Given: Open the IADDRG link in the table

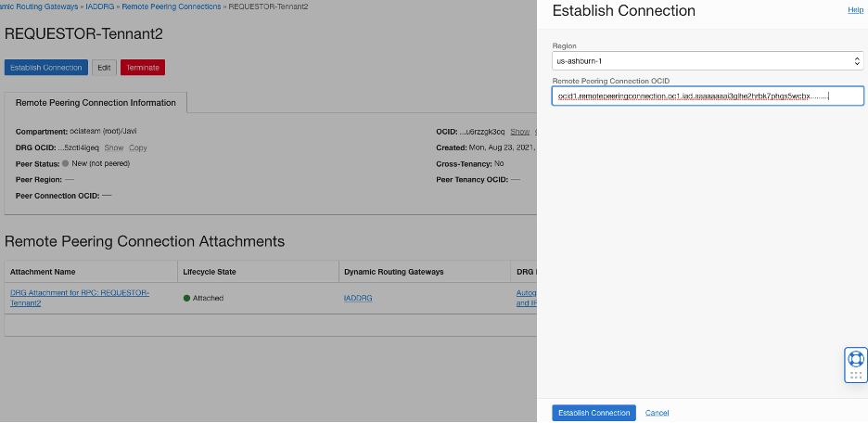Looking at the screenshot, I should 359,298.
